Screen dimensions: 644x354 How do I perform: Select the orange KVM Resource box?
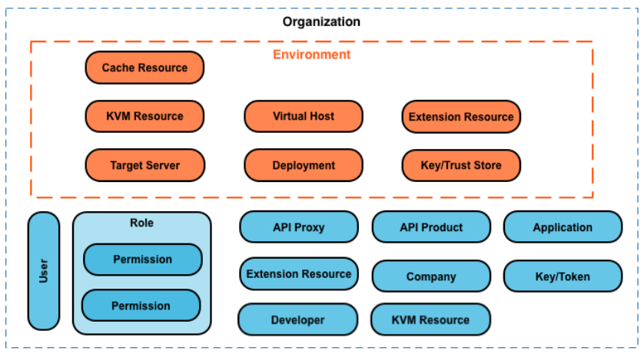[x=144, y=117]
